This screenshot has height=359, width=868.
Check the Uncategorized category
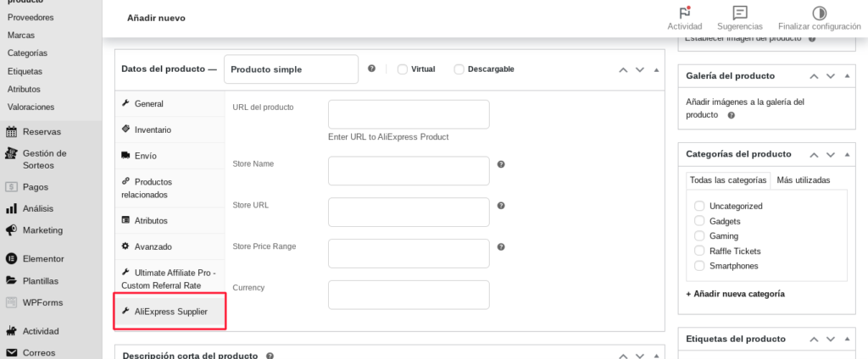pyautogui.click(x=699, y=206)
